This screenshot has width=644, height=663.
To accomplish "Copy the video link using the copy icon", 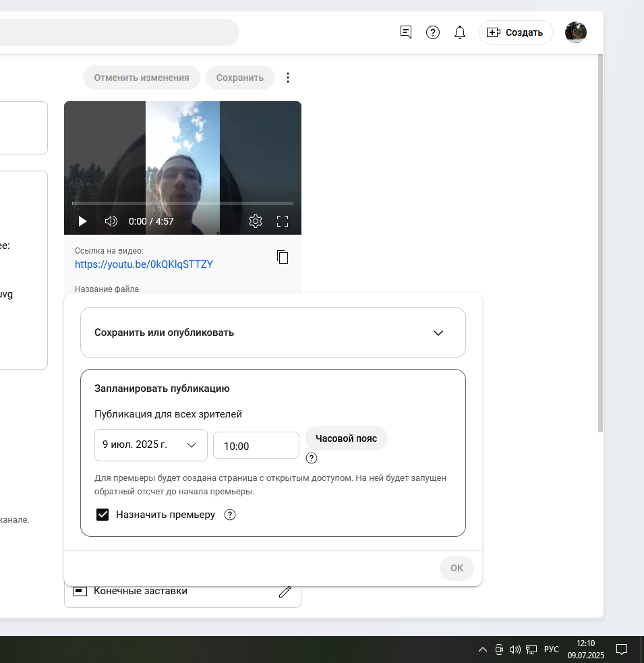I will [282, 257].
